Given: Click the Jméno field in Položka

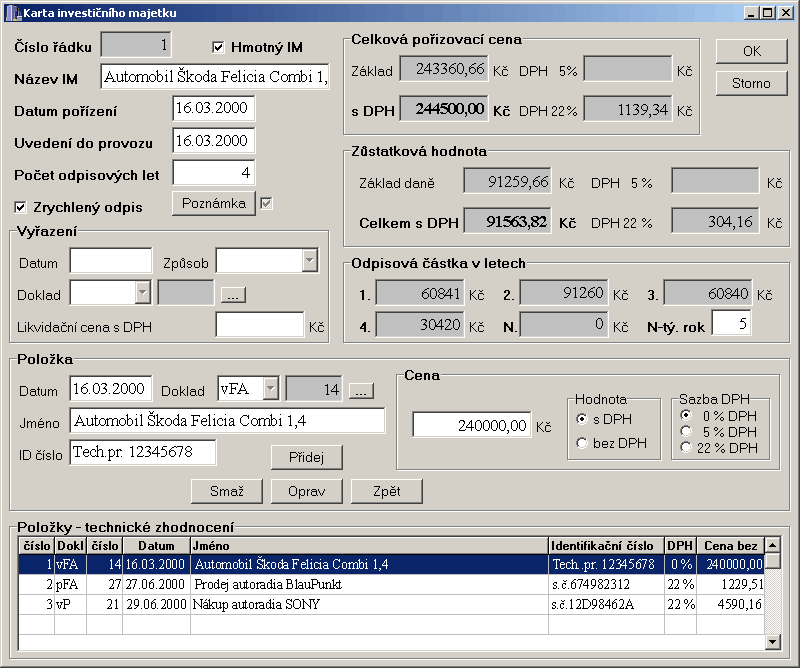Looking at the screenshot, I should pos(227,421).
